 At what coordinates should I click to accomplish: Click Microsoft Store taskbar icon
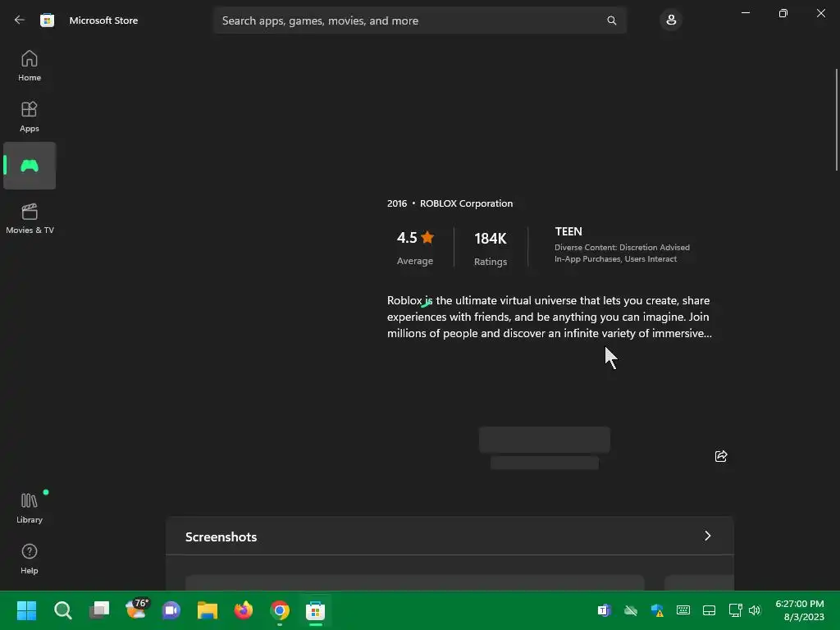tap(316, 610)
